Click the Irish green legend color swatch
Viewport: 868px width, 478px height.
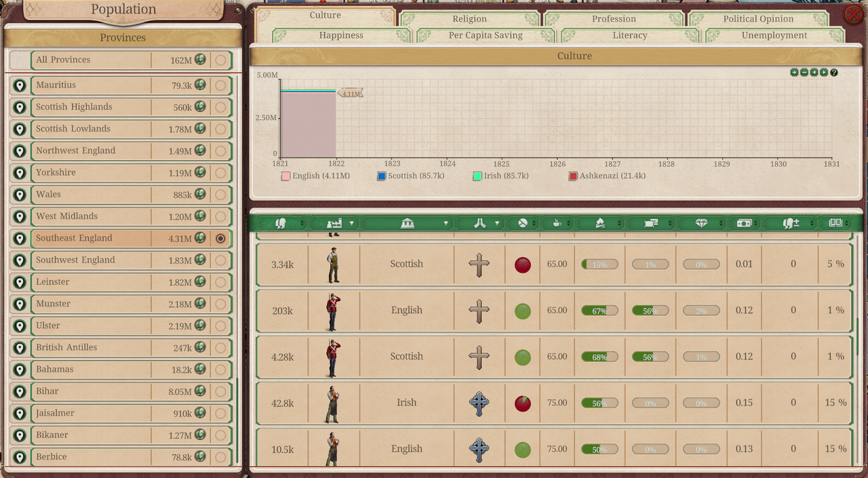click(x=477, y=176)
